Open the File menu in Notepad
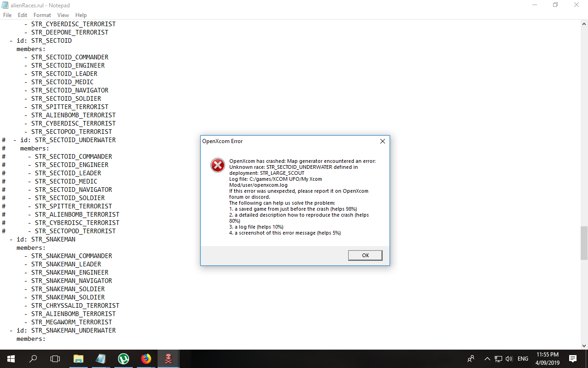Screen dimensions: 588x368 click(x=7, y=15)
